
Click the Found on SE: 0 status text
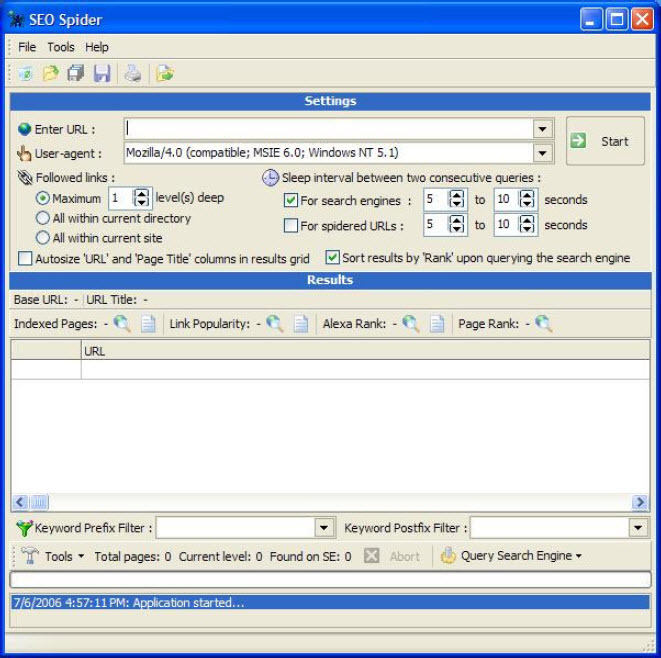310,556
